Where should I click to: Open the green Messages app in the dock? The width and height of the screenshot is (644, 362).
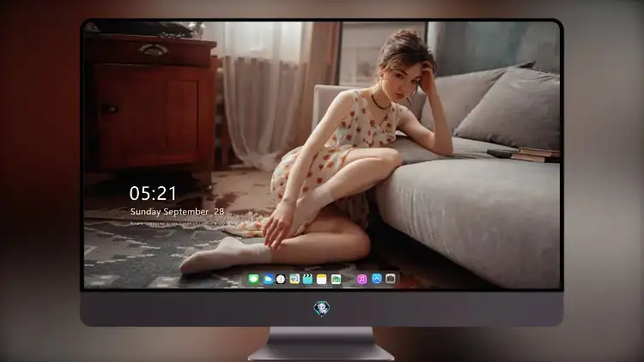point(253,280)
